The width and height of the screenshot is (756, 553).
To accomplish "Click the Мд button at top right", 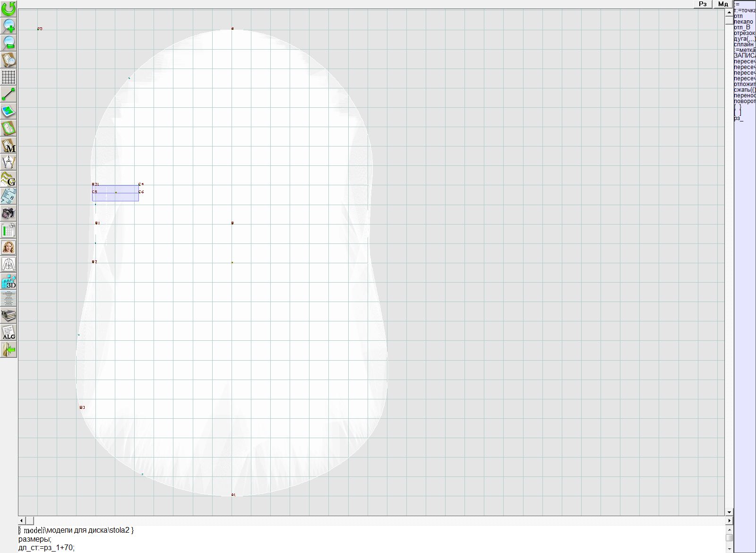I will (722, 4).
